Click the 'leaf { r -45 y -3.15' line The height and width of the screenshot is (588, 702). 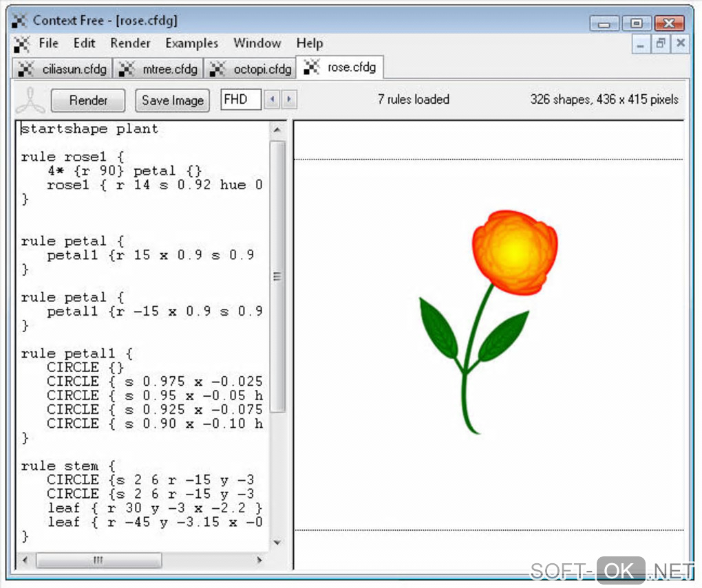(x=155, y=522)
